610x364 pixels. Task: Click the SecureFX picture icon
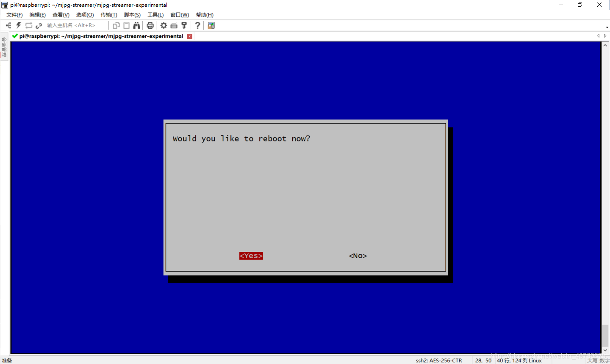coord(211,25)
